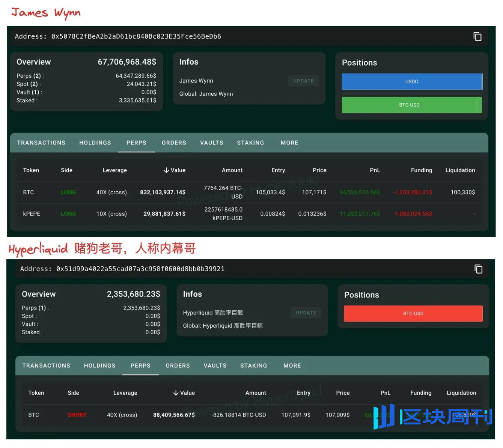Click Leverage column header in James Wynn table
Screen dimensions: 503x448
115,170
